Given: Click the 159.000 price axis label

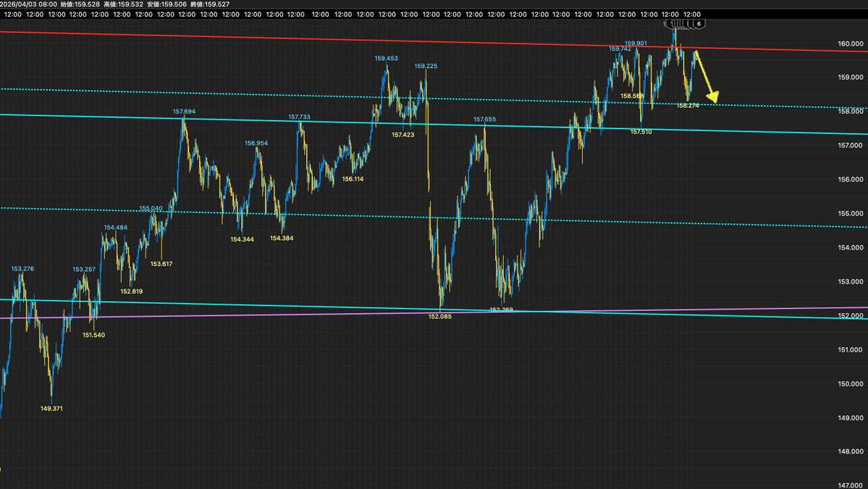Looking at the screenshot, I should [851, 77].
